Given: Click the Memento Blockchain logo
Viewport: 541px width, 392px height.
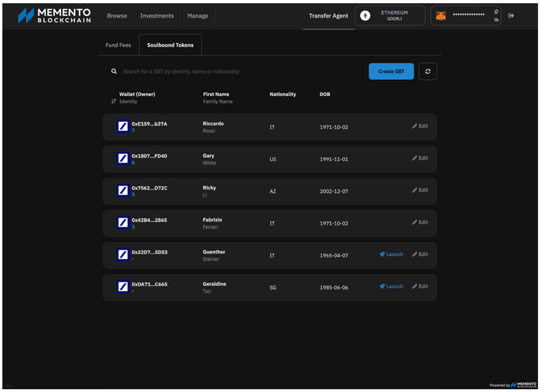Looking at the screenshot, I should (54, 15).
